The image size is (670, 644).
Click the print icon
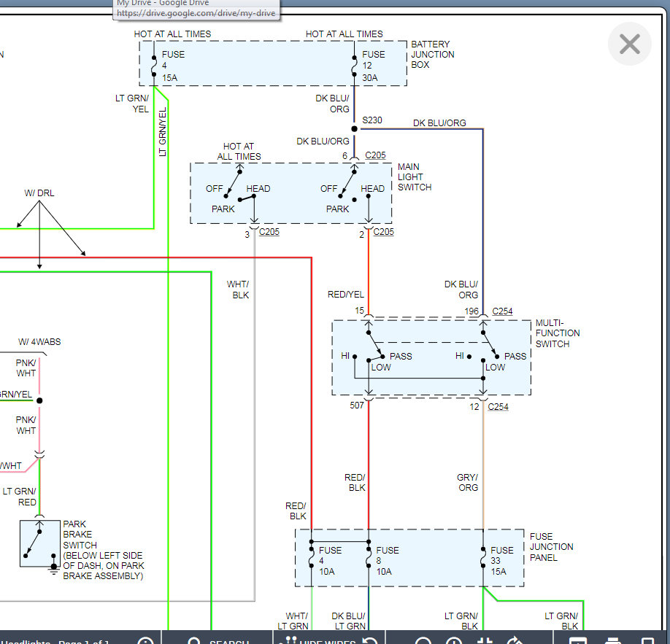613,641
